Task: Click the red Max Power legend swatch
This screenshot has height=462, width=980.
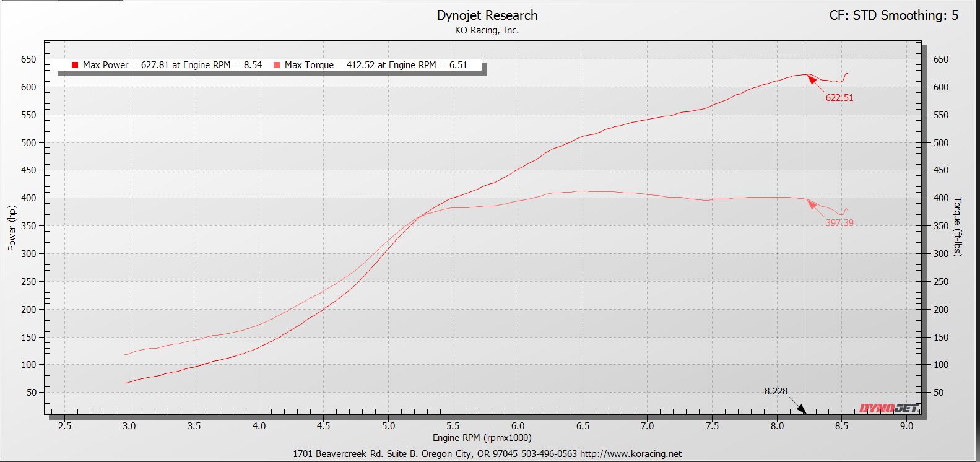Action: point(75,65)
